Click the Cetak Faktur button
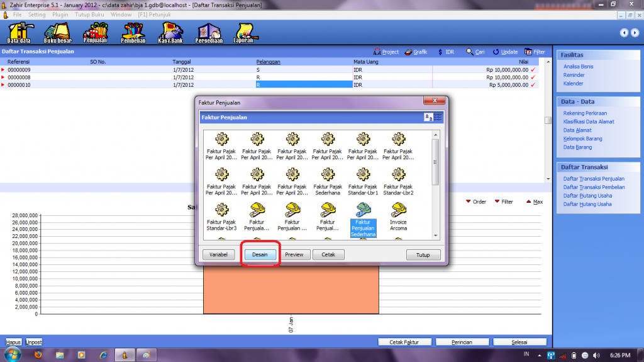The image size is (644, 362). [x=404, y=342]
